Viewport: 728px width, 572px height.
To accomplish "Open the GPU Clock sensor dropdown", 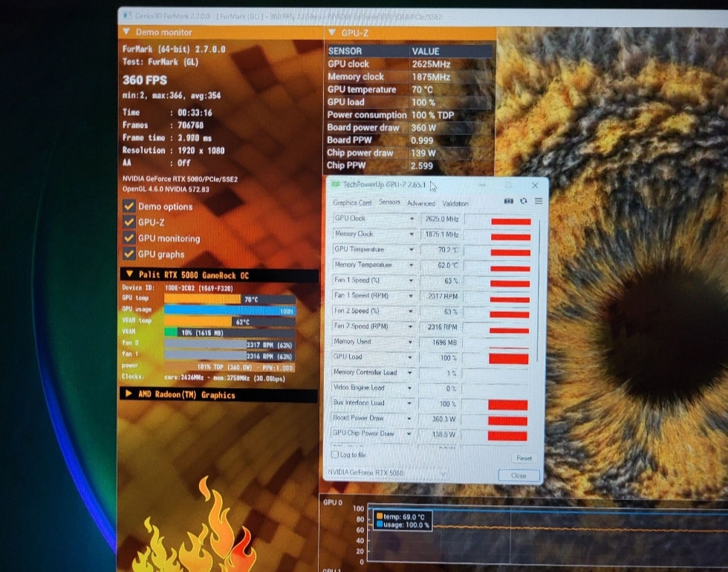I will pos(413,218).
